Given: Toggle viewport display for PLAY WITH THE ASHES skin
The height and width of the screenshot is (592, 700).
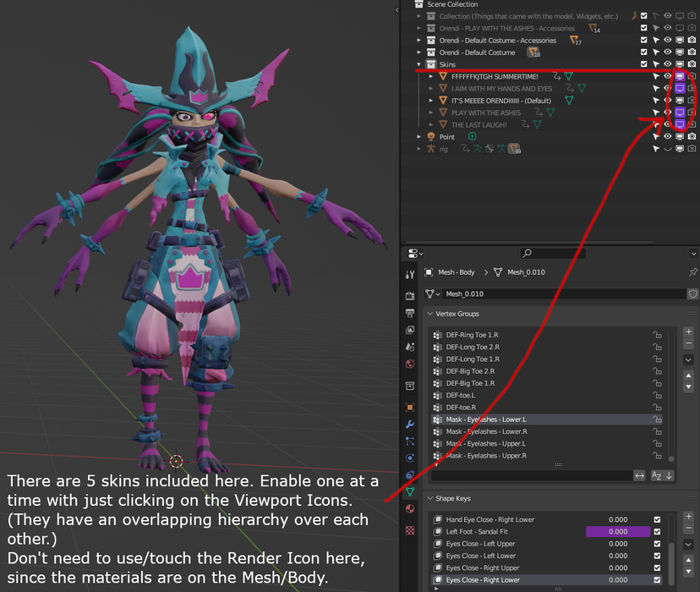Looking at the screenshot, I should (x=680, y=112).
